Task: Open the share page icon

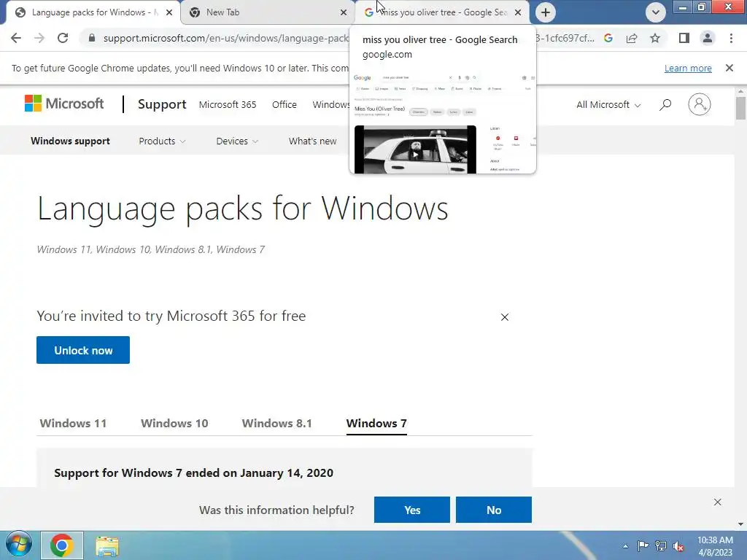Action: pos(632,38)
